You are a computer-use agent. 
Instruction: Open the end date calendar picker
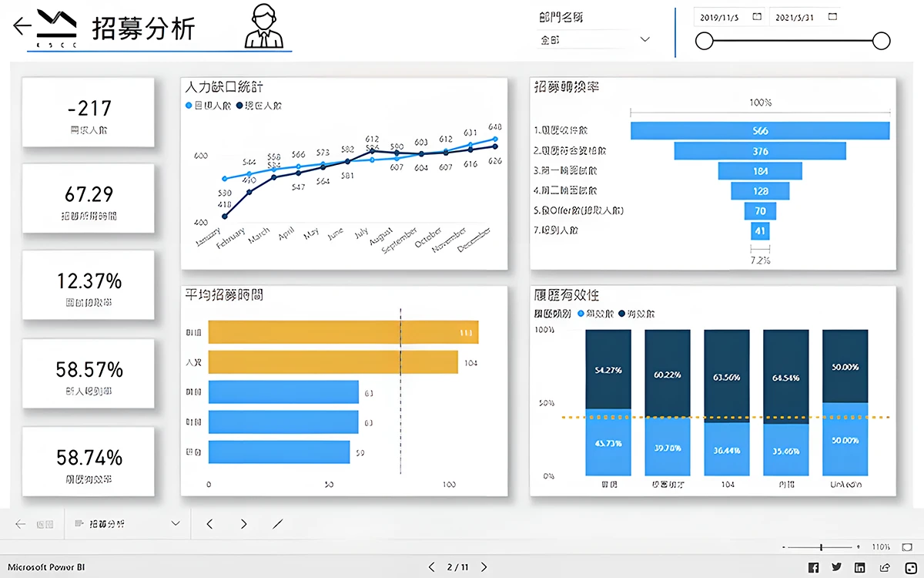tap(831, 16)
